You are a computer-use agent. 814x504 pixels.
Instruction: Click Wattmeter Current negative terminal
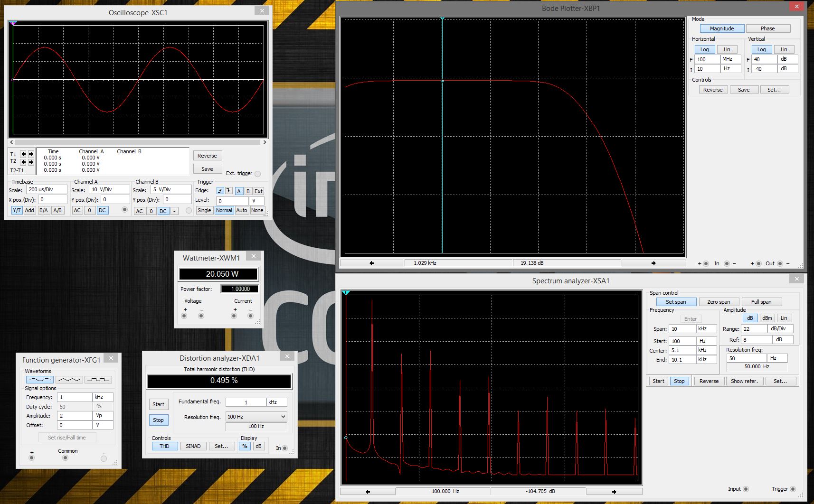[250, 316]
